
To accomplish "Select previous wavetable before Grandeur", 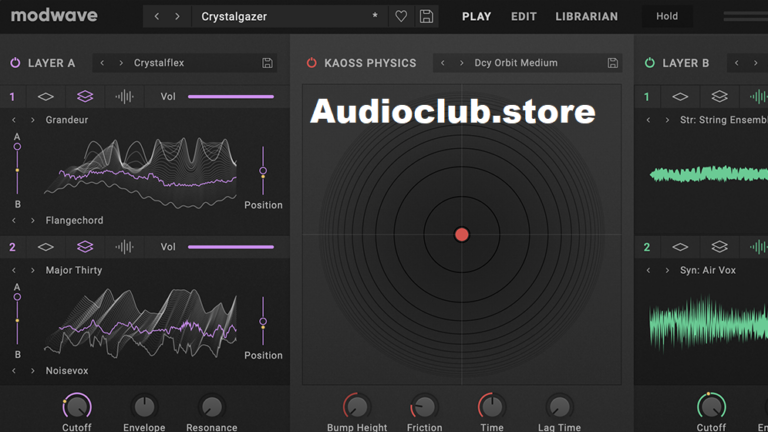I will (x=14, y=120).
